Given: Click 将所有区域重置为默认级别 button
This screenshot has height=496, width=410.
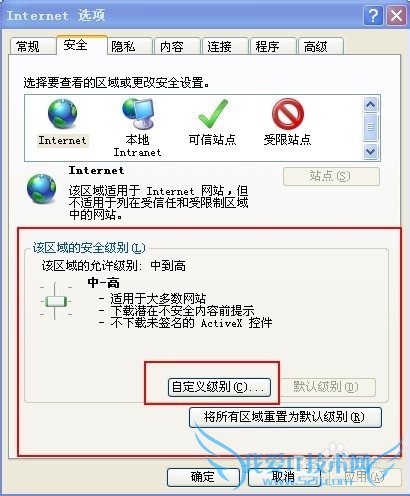Looking at the screenshot, I should [x=285, y=417].
